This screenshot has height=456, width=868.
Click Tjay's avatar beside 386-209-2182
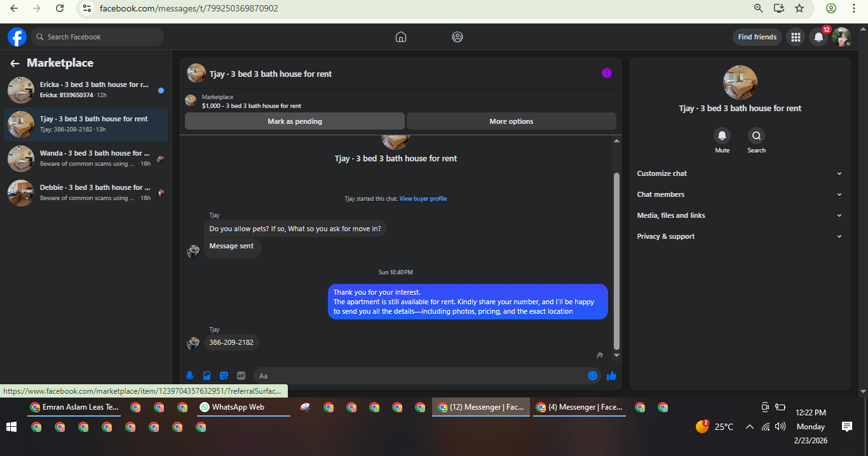(193, 343)
